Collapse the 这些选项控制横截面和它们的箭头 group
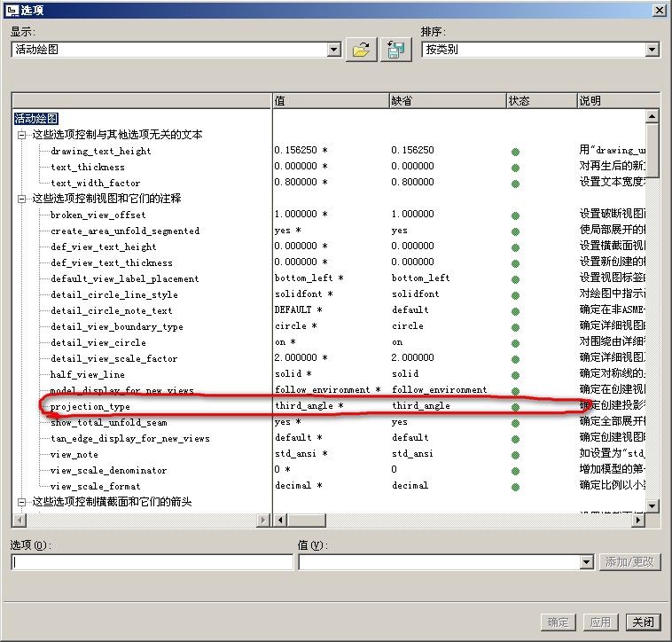This screenshot has width=672, height=642. pyautogui.click(x=21, y=502)
